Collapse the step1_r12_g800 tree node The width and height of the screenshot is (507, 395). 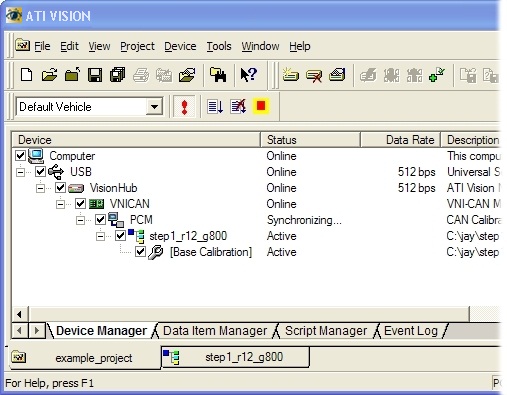pyautogui.click(x=100, y=236)
